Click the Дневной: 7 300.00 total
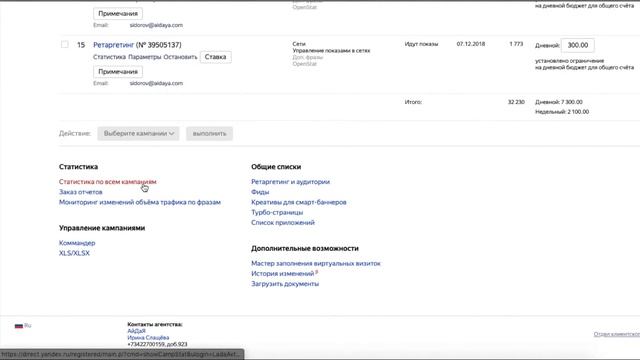Screen dimensions: 640x360 [x=559, y=102]
